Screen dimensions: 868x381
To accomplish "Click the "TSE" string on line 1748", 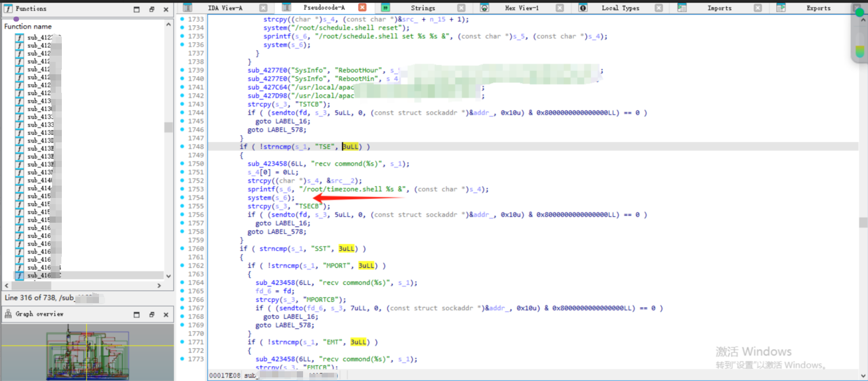I will tap(325, 146).
